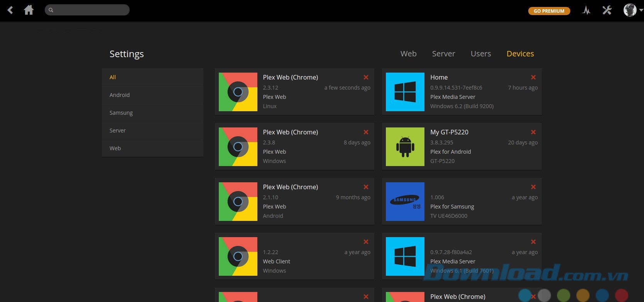Remove the Plex for Samsung device
Screen dimensions: 644x302
[533, 187]
